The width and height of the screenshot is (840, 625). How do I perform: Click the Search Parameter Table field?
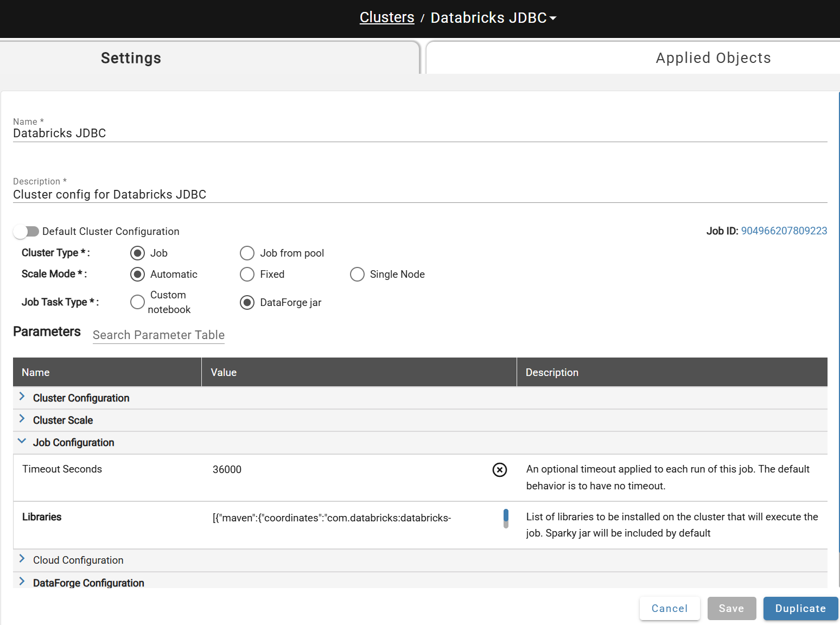pos(158,335)
